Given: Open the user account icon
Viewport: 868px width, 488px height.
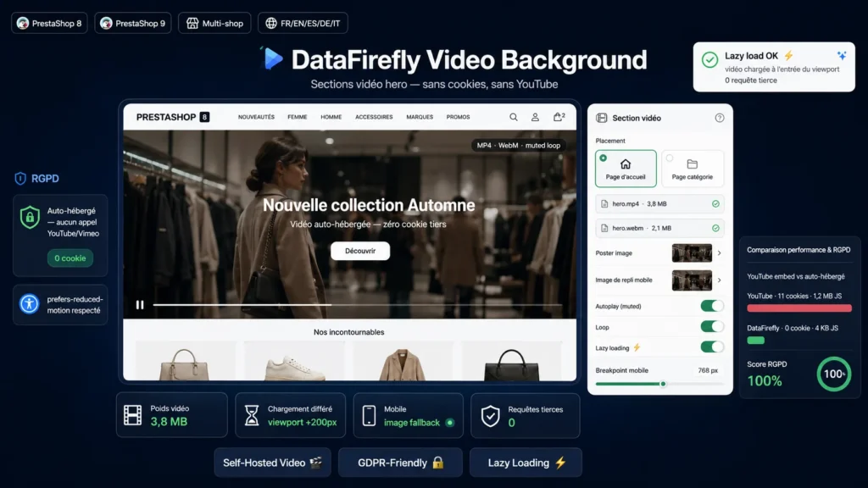Looking at the screenshot, I should click(x=536, y=117).
